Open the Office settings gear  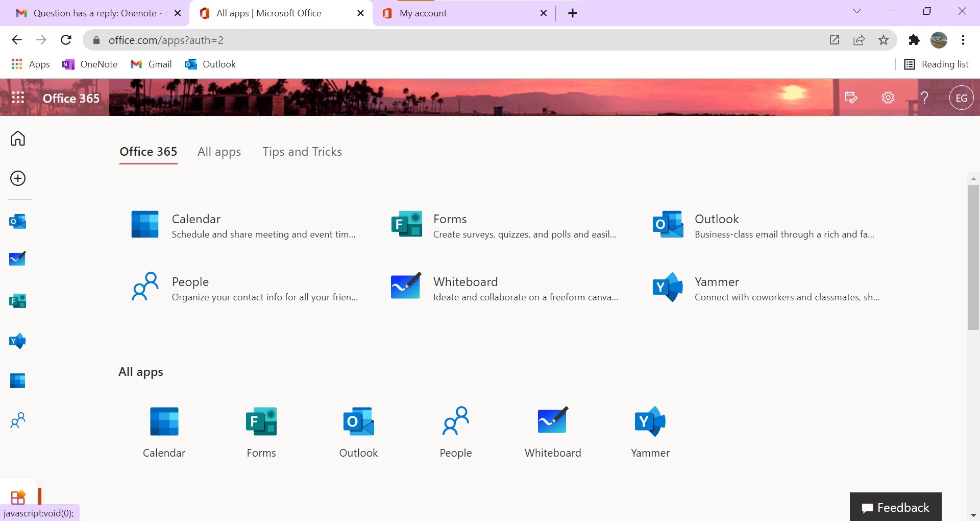[x=888, y=98]
